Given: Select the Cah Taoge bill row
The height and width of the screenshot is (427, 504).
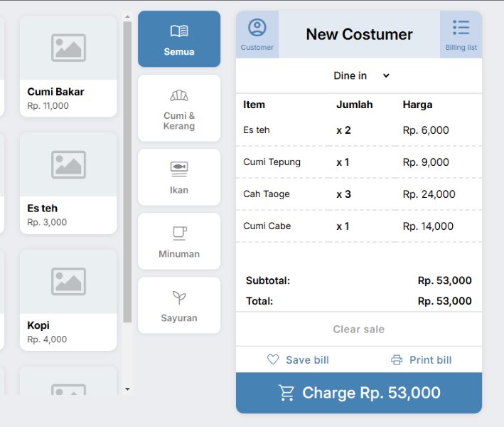Looking at the screenshot, I should click(x=359, y=194).
